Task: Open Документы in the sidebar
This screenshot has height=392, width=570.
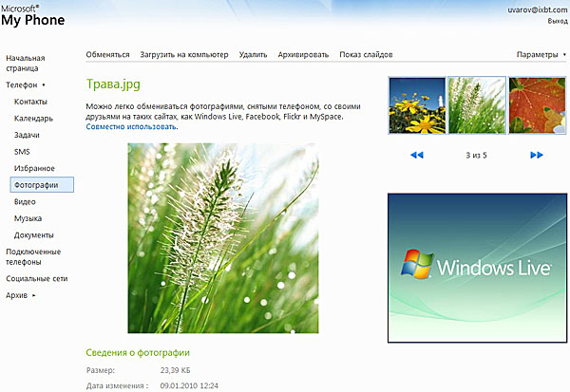Action: coord(34,235)
